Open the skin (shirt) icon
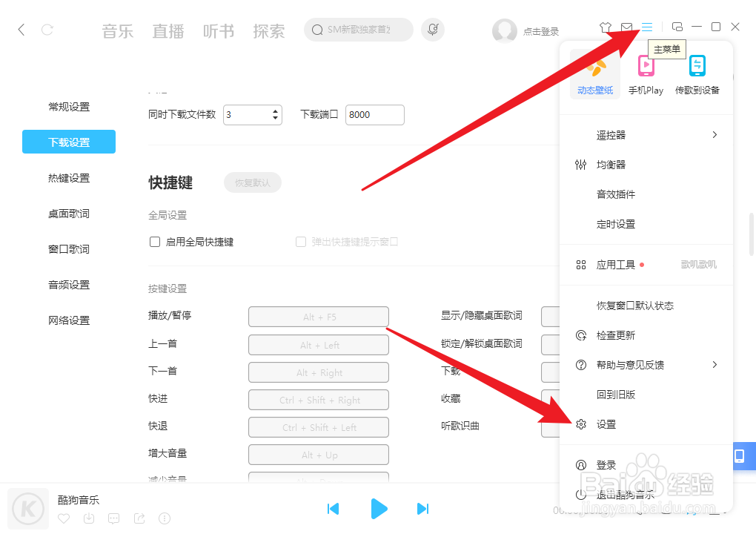Screen dimensions: 756x534 [606, 27]
